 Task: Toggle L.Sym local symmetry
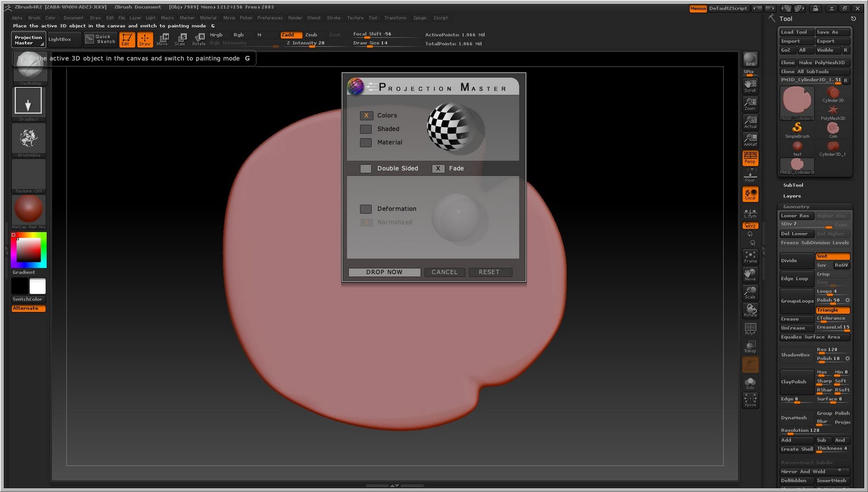pyautogui.click(x=750, y=213)
